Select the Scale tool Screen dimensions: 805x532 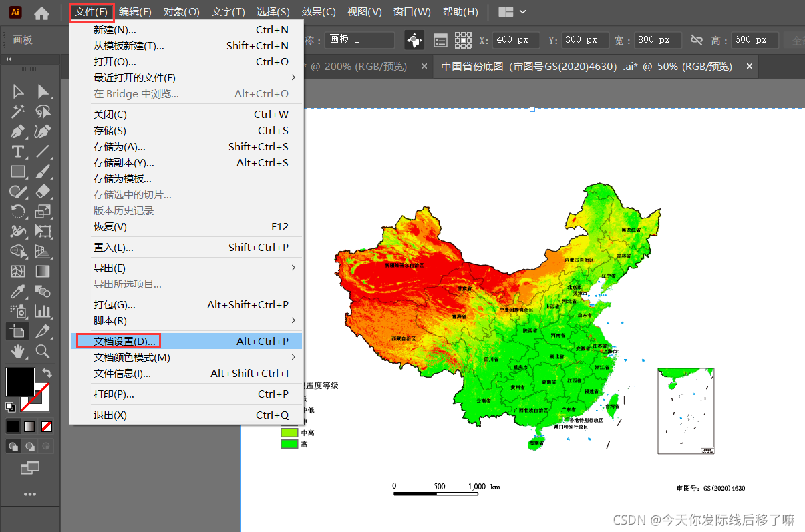click(x=43, y=212)
